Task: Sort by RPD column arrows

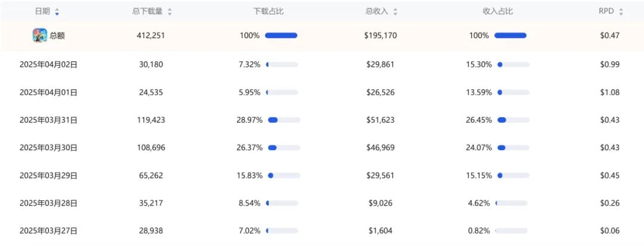Action: (621, 12)
